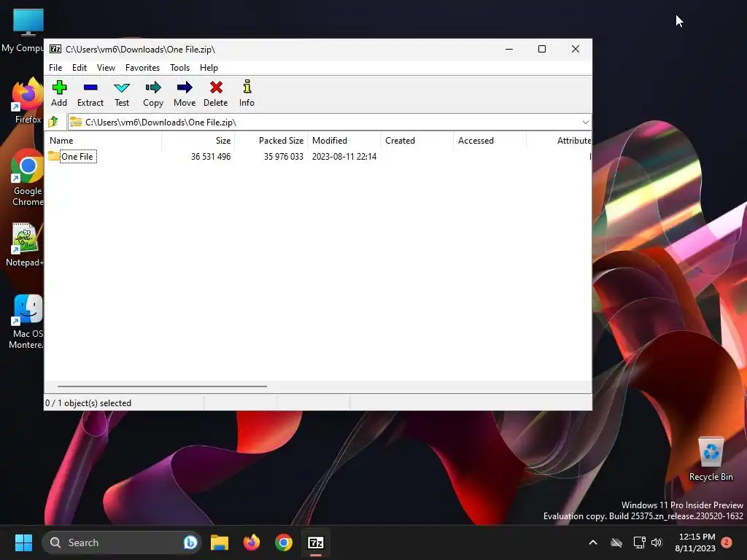Open the File menu
The image size is (747, 560).
coord(55,68)
